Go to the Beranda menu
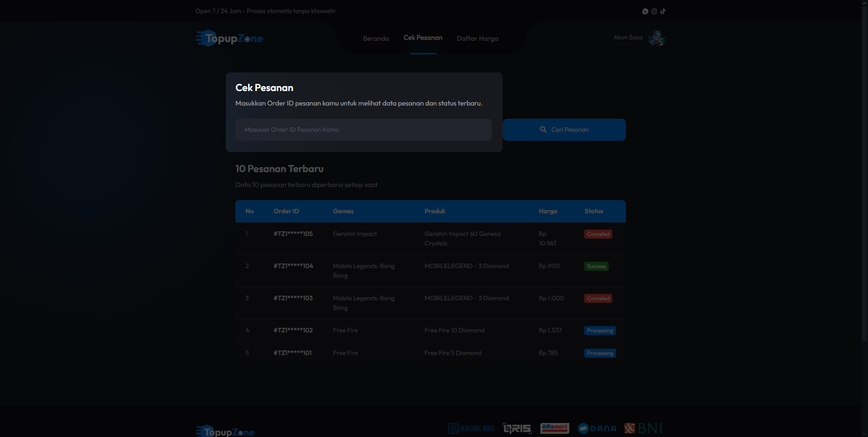 tap(376, 38)
